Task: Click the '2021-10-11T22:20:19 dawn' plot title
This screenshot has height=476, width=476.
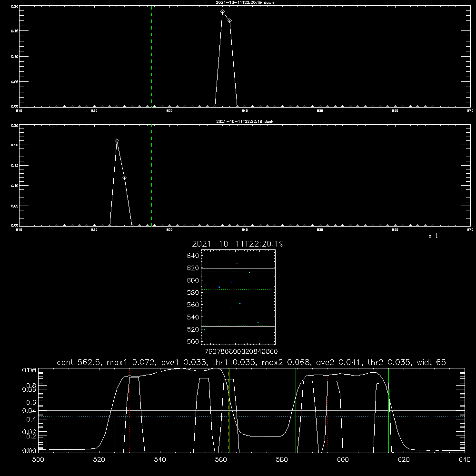Action: (x=245, y=2)
